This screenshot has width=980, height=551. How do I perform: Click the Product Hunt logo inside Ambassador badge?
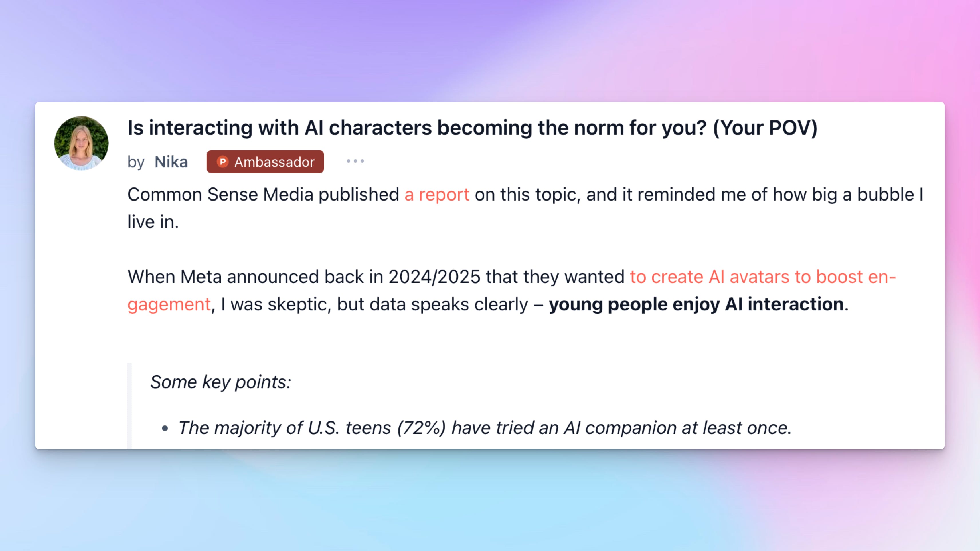click(x=223, y=162)
